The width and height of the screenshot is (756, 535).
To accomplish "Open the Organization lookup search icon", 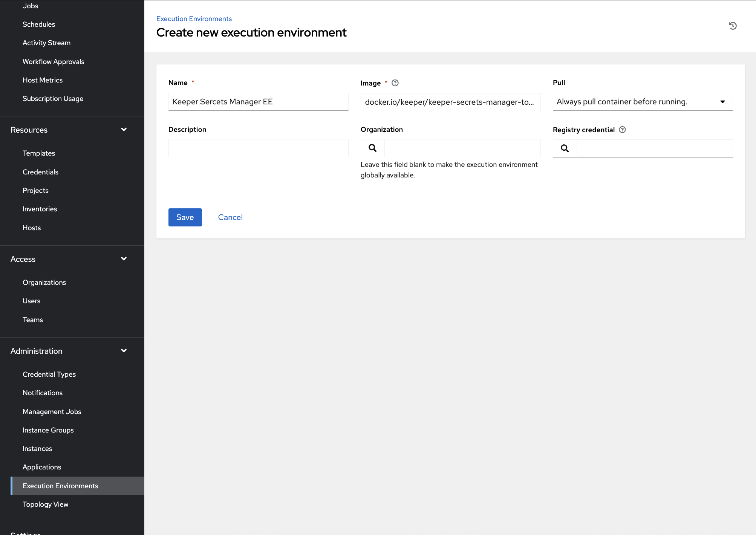I will 372,148.
